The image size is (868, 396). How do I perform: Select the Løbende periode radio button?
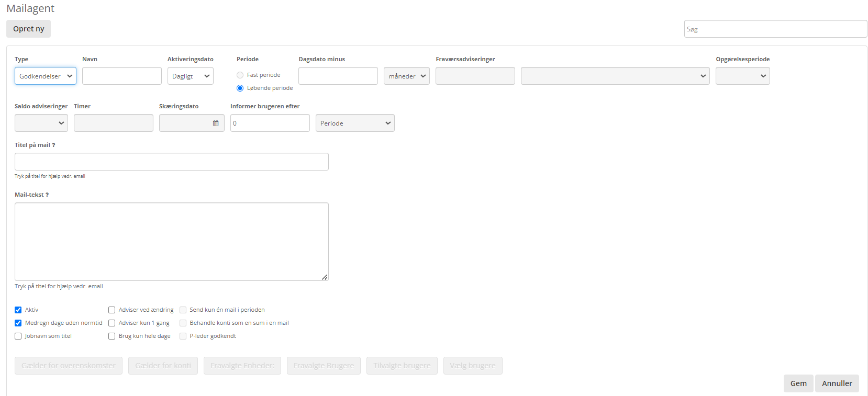pos(240,88)
